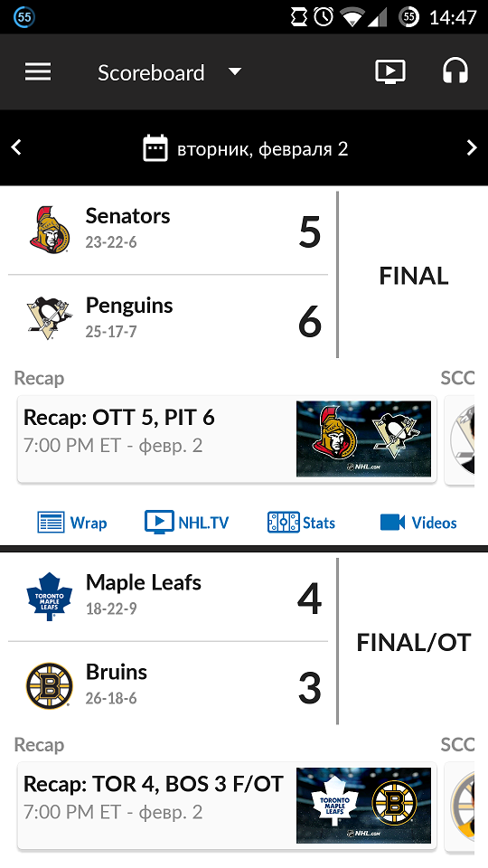
Task: Tap the headphones audio icon
Action: point(455,72)
